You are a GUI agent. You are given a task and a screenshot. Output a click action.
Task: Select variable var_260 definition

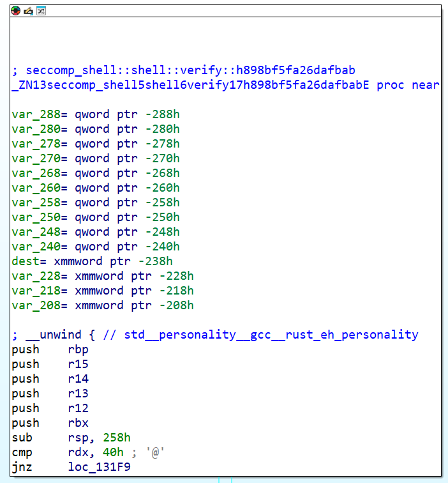pos(96,188)
